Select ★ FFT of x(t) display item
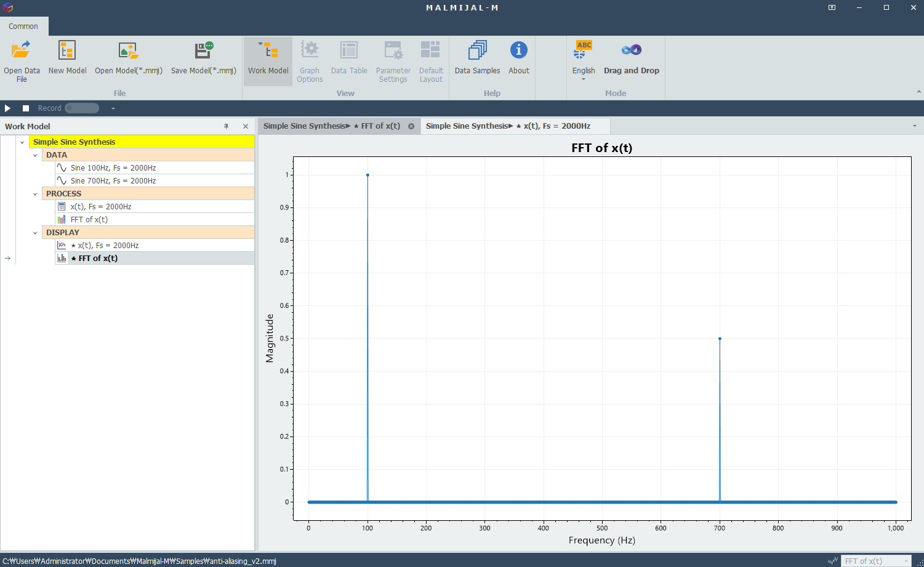This screenshot has height=567, width=924. (x=155, y=258)
